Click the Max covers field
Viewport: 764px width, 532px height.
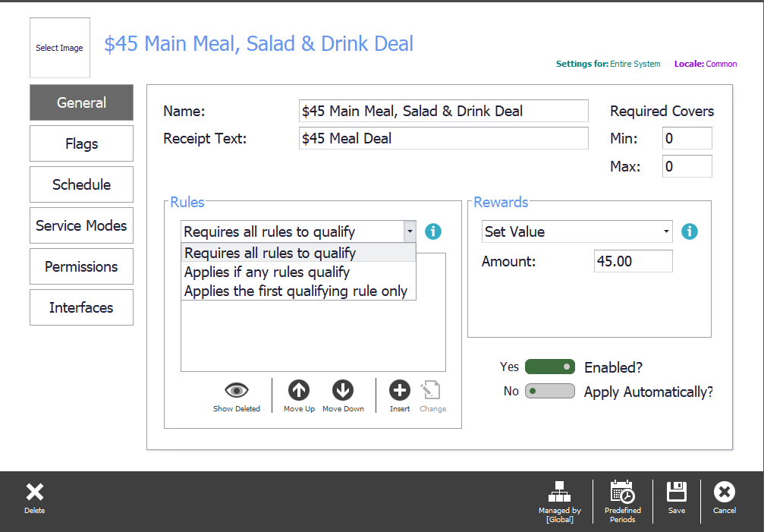pyautogui.click(x=687, y=166)
